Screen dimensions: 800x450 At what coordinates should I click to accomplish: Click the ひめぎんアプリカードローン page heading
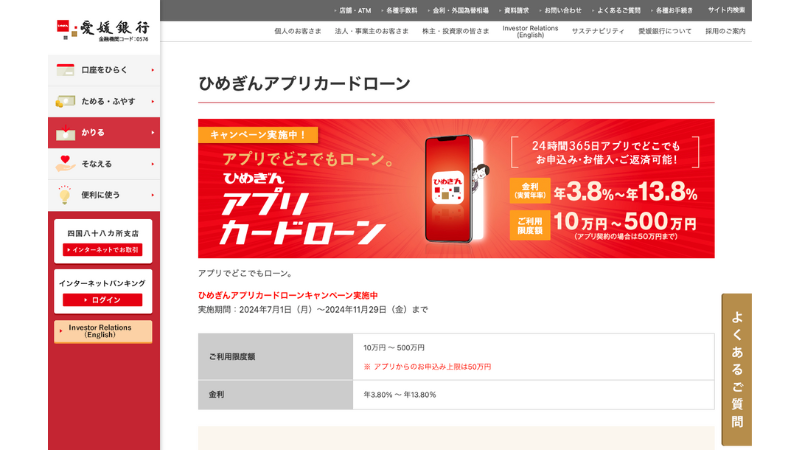304,84
